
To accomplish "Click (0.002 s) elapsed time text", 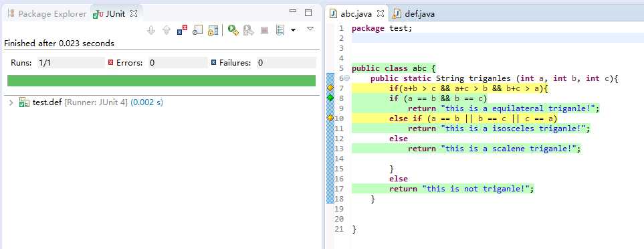I will (146, 102).
